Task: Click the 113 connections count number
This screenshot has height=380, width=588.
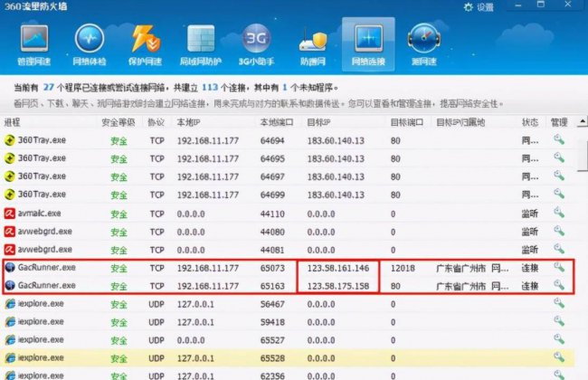Action: [210, 88]
